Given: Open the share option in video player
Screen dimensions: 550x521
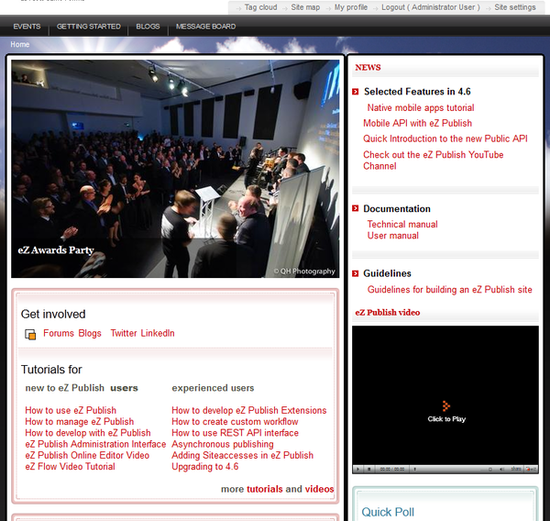Looking at the screenshot, I should coord(516,469).
